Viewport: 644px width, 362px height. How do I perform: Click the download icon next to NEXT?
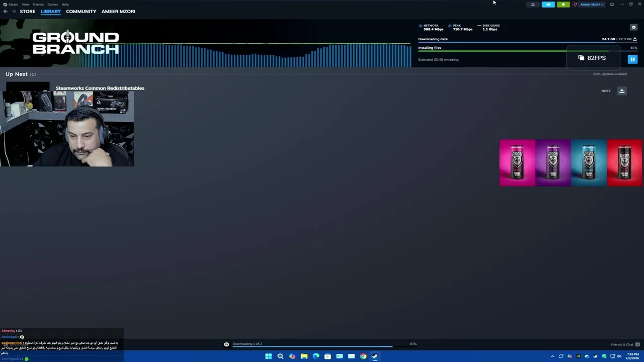pos(622,90)
